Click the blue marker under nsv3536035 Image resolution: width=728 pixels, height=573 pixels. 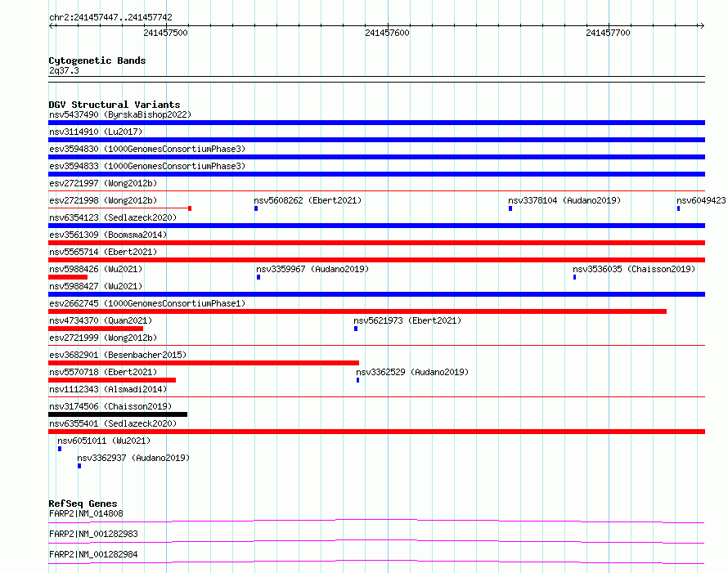[x=575, y=277]
